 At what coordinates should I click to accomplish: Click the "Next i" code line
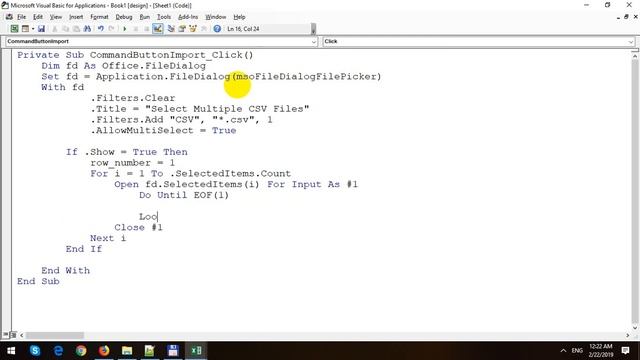pos(108,238)
